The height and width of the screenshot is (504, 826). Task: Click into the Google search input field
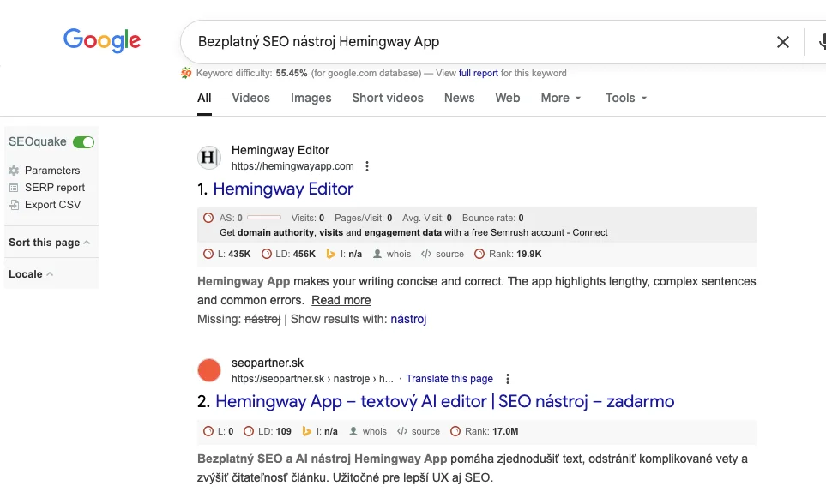coord(472,41)
